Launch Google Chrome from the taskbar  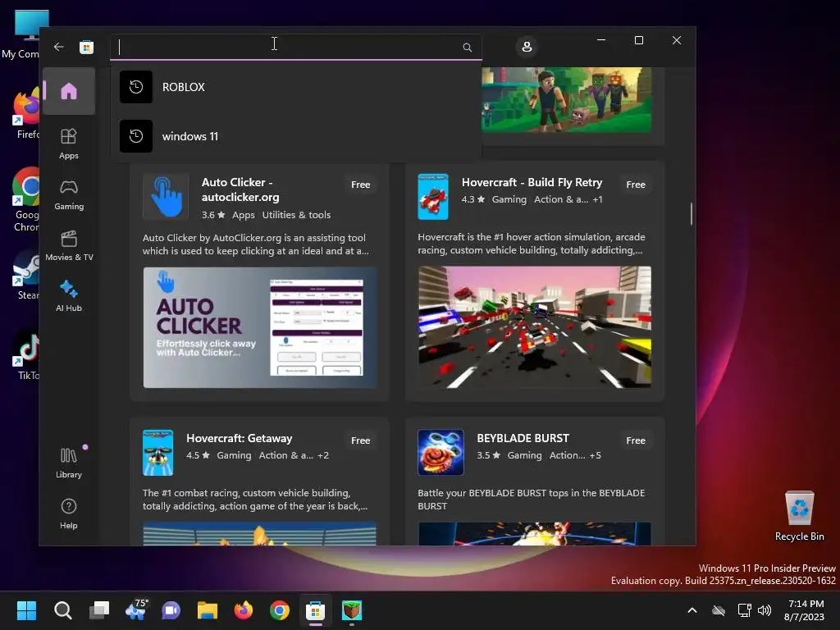click(x=280, y=610)
